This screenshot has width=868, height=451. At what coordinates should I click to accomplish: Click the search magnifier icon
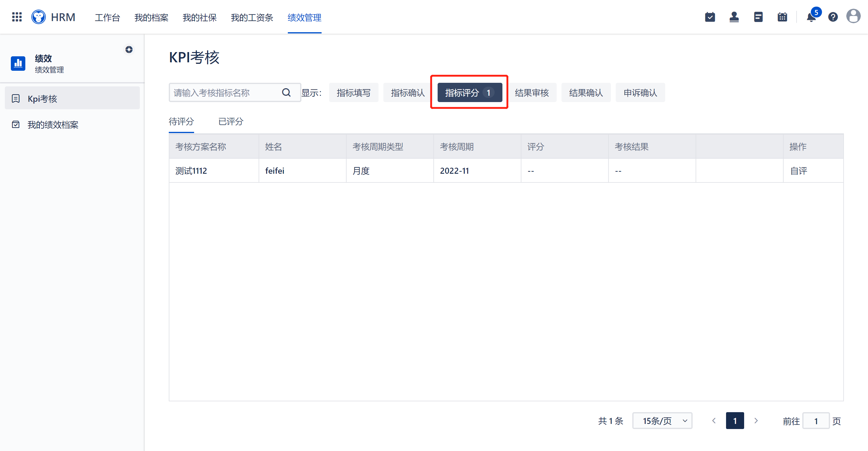click(x=286, y=92)
